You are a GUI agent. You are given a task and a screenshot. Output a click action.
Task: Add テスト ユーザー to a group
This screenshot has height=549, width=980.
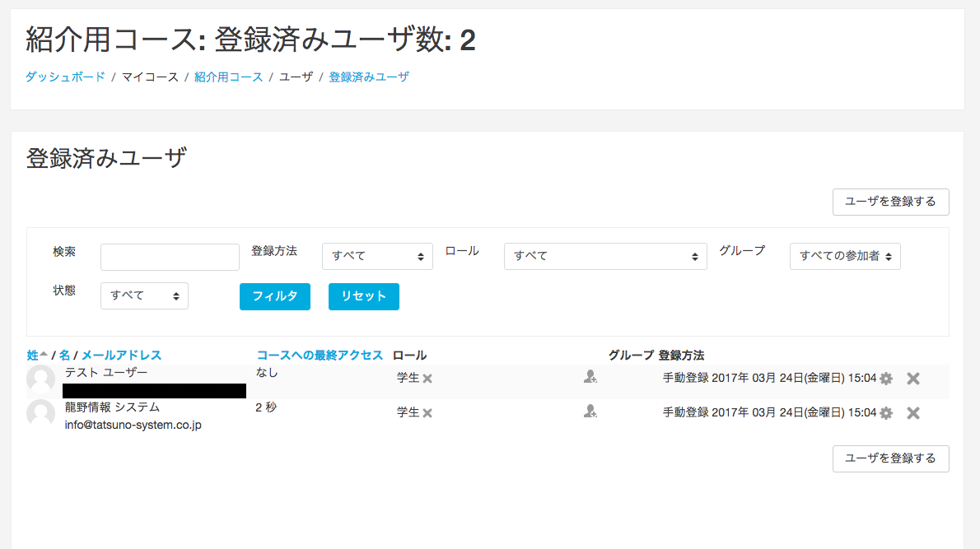pyautogui.click(x=590, y=377)
